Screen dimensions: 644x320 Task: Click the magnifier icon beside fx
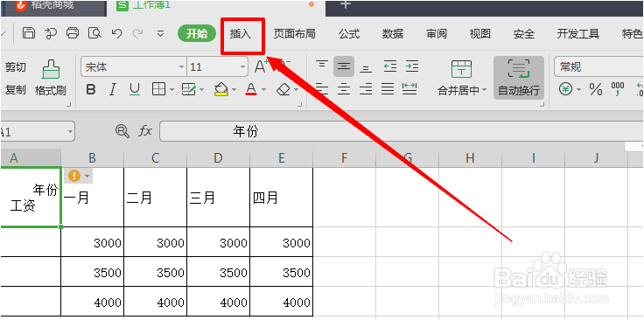(x=122, y=131)
